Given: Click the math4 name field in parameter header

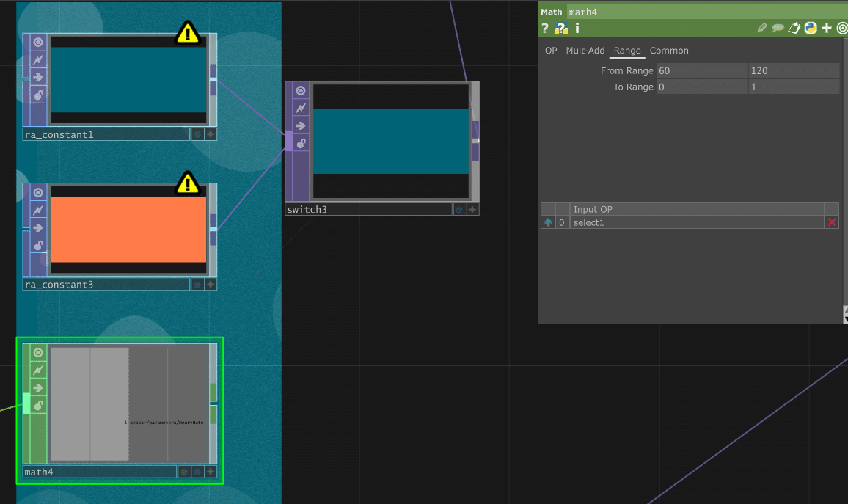Looking at the screenshot, I should click(707, 12).
